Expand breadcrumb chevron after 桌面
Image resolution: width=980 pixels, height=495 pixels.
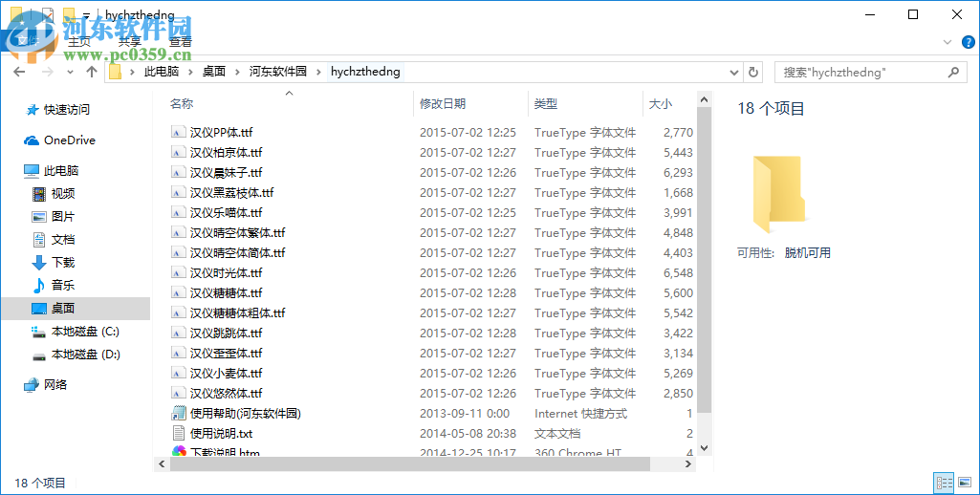pos(237,72)
